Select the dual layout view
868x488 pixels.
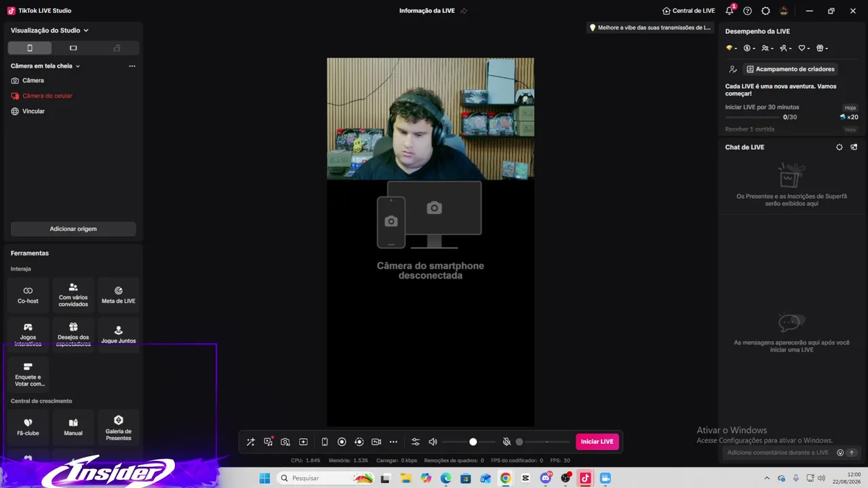click(117, 48)
